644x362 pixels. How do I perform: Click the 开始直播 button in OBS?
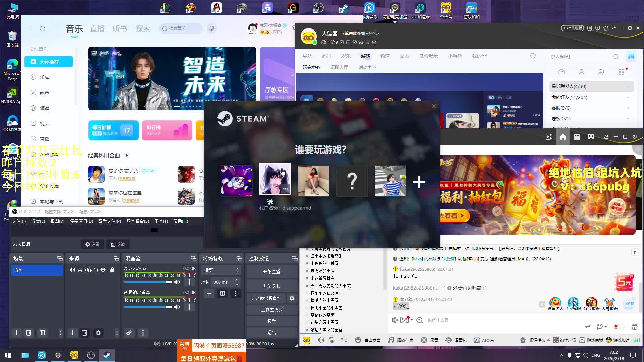click(272, 271)
